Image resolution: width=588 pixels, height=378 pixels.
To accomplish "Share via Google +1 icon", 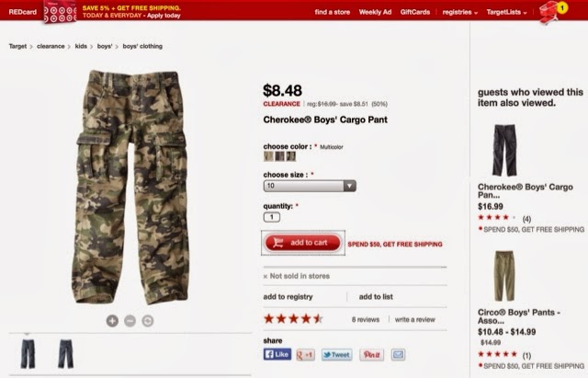I will (x=306, y=354).
